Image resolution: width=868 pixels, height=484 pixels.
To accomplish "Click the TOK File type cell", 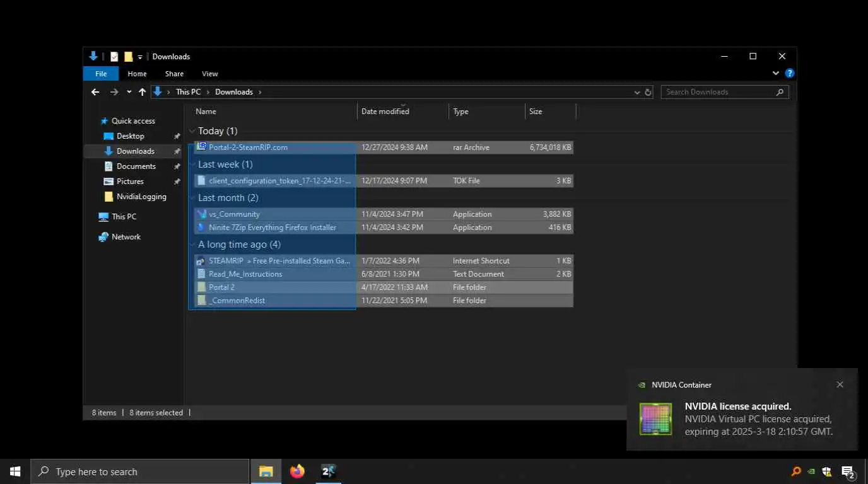I will pos(466,181).
